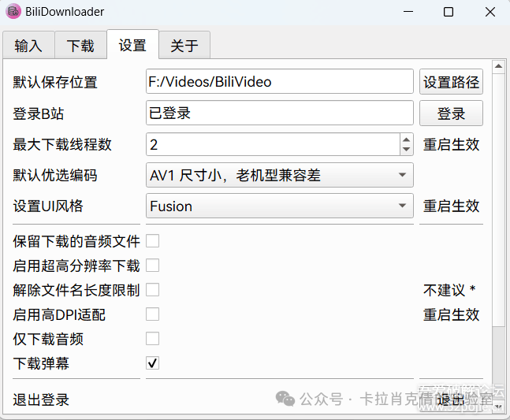Click the 设置路径 button
The image size is (510, 420).
(x=451, y=82)
